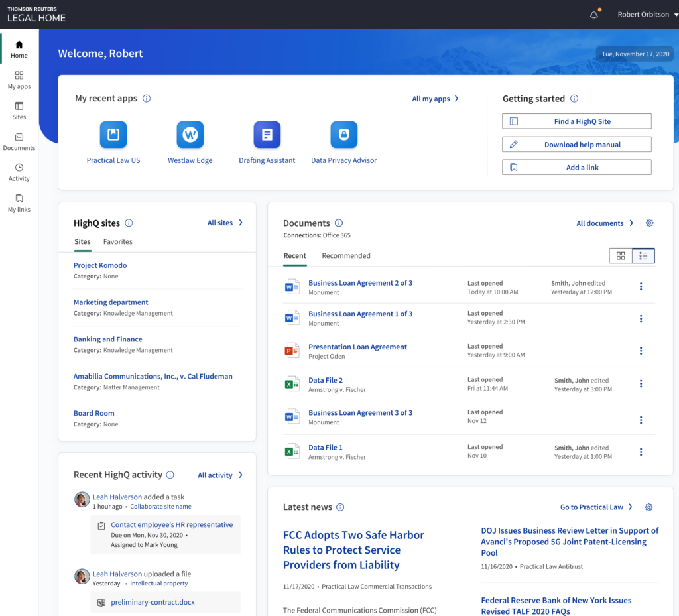Toggle list view for documents
Viewport: 679px width, 616px height.
pos(643,255)
